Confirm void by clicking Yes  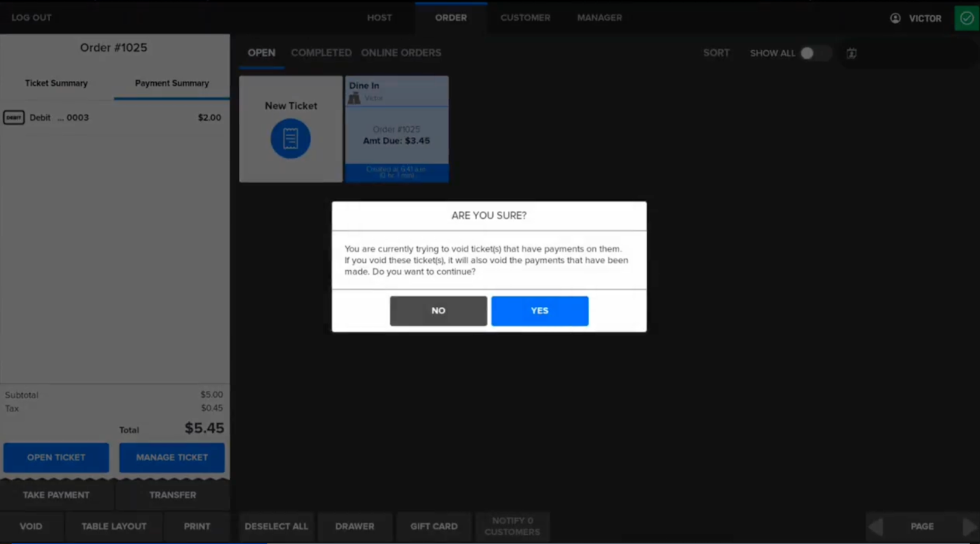click(539, 311)
